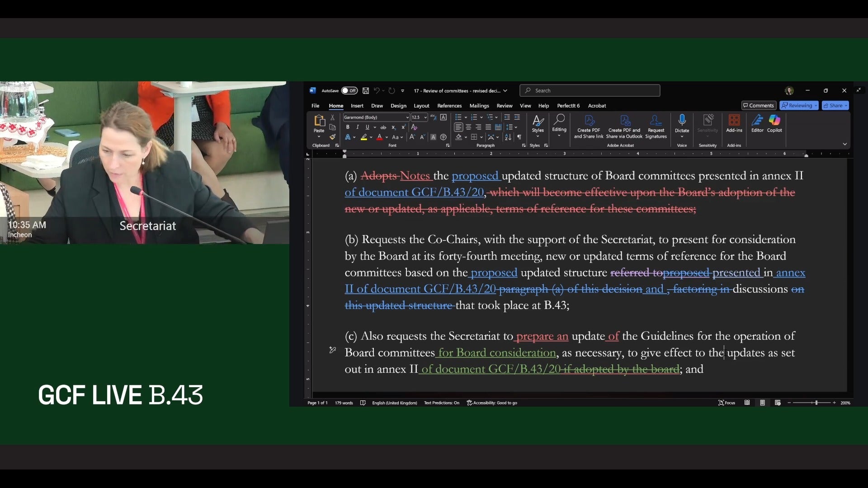Open the Garamond (Body) font dropdown
This screenshot has width=868, height=488.
pyautogui.click(x=407, y=117)
